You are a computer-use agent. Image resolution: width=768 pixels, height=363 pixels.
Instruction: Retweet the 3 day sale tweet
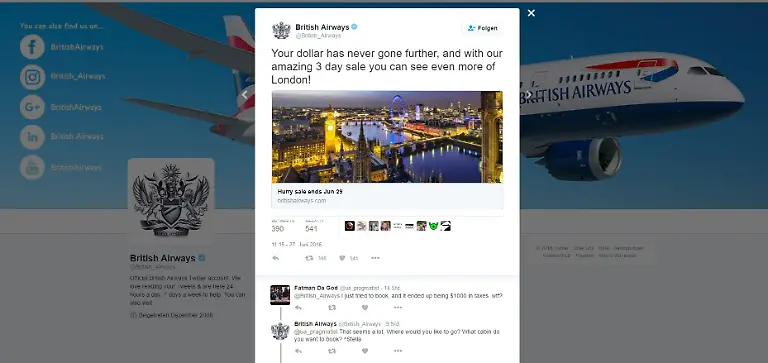coord(309,258)
